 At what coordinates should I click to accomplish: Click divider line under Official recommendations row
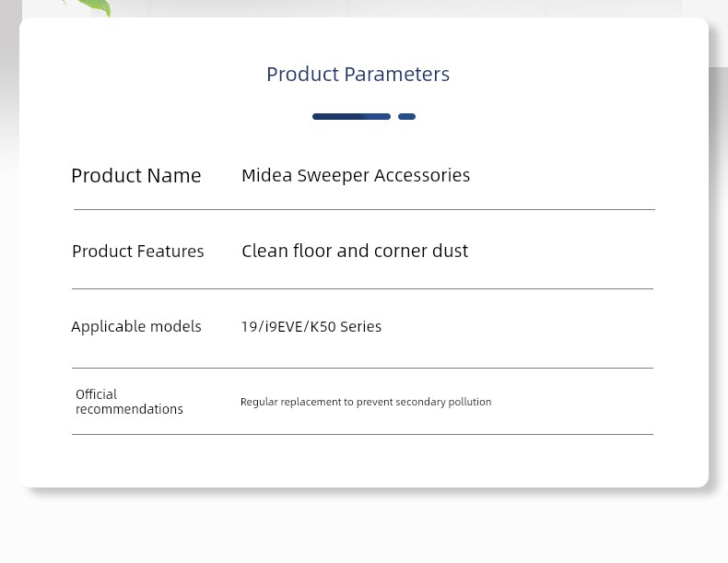(x=362, y=434)
